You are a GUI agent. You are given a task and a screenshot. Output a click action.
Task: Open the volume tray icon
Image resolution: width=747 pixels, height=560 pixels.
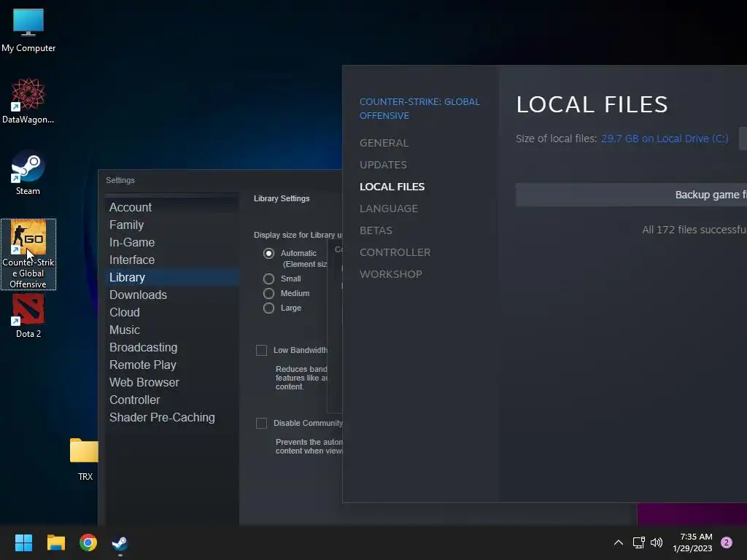657,542
